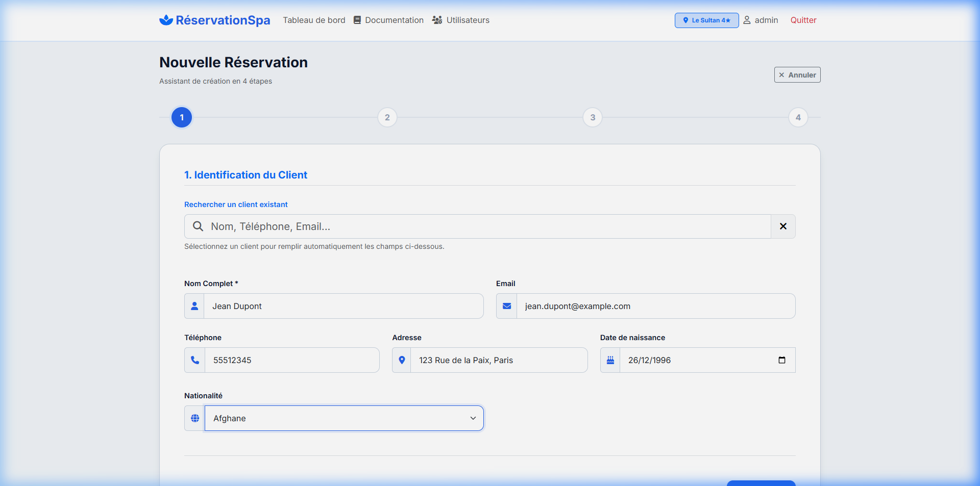Jump to step 2 of the wizard
Screen dimensions: 980x486
(x=387, y=117)
